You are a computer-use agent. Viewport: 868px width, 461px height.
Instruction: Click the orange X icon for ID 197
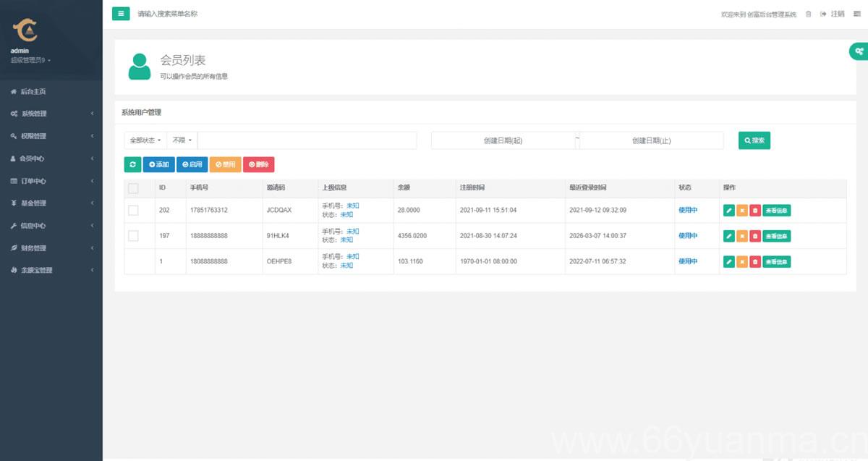[741, 236]
